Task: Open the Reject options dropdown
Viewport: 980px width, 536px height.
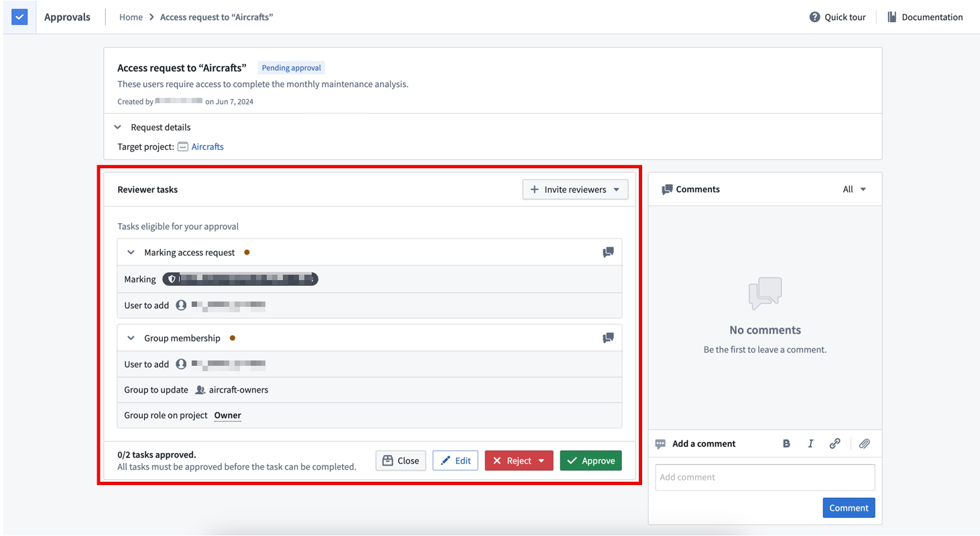Action: [542, 461]
